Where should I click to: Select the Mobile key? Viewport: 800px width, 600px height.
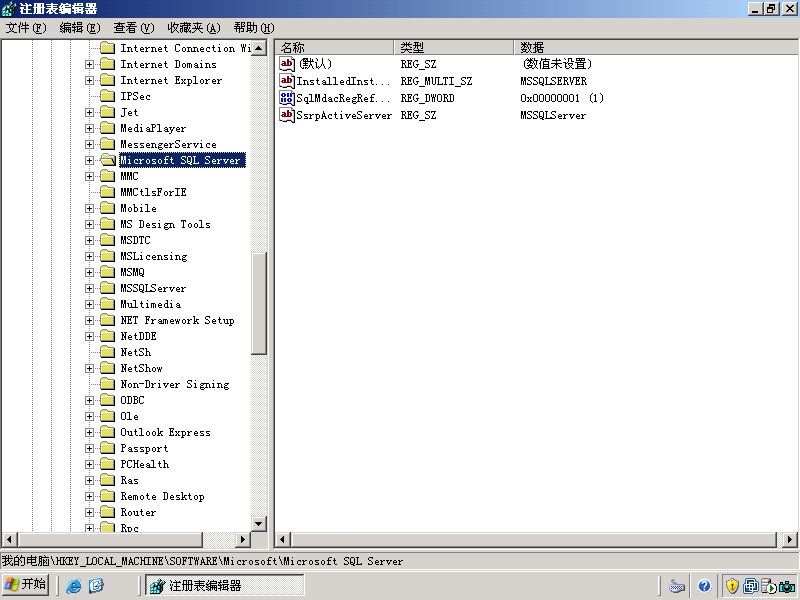(x=138, y=208)
